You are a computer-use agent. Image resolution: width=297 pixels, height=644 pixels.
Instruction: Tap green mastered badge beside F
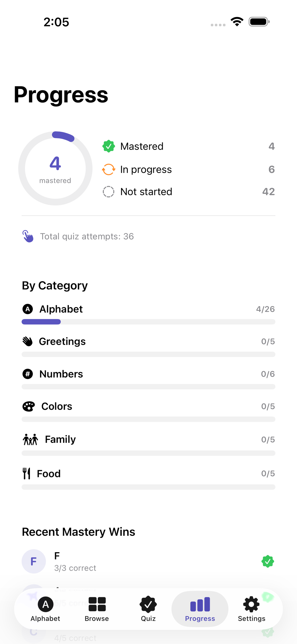268,562
